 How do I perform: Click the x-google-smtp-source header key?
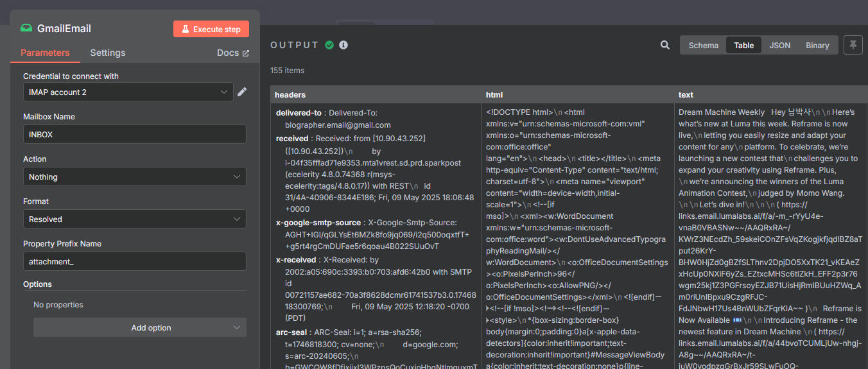(318, 222)
